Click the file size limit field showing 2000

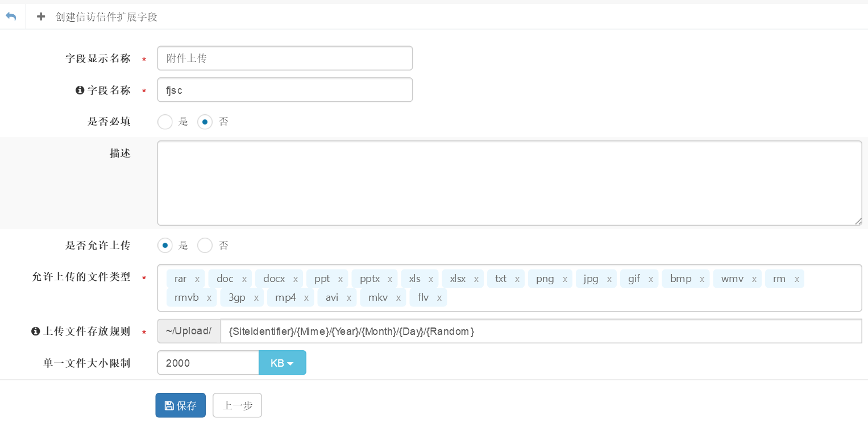(208, 363)
